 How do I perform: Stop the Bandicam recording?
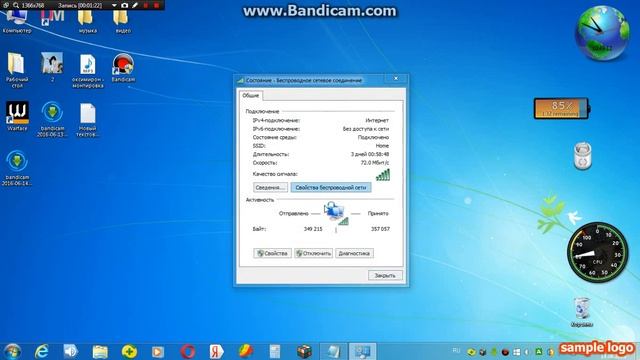(x=156, y=5)
